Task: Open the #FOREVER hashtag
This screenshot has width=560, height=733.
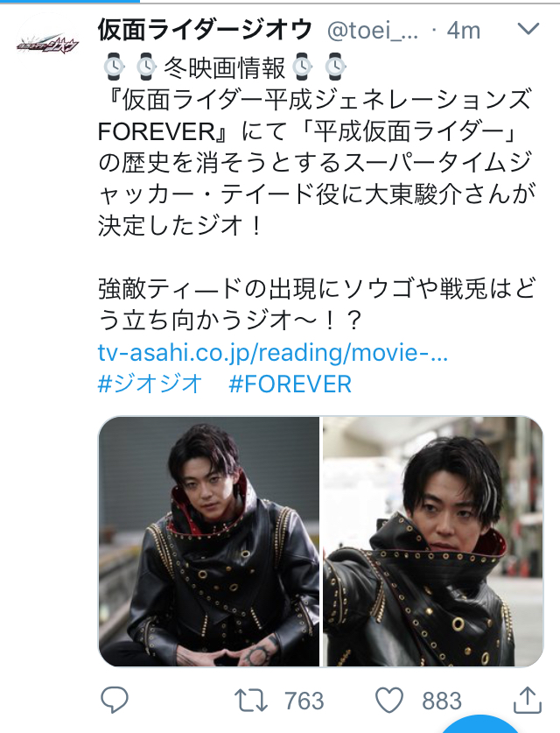Action: pos(290,384)
